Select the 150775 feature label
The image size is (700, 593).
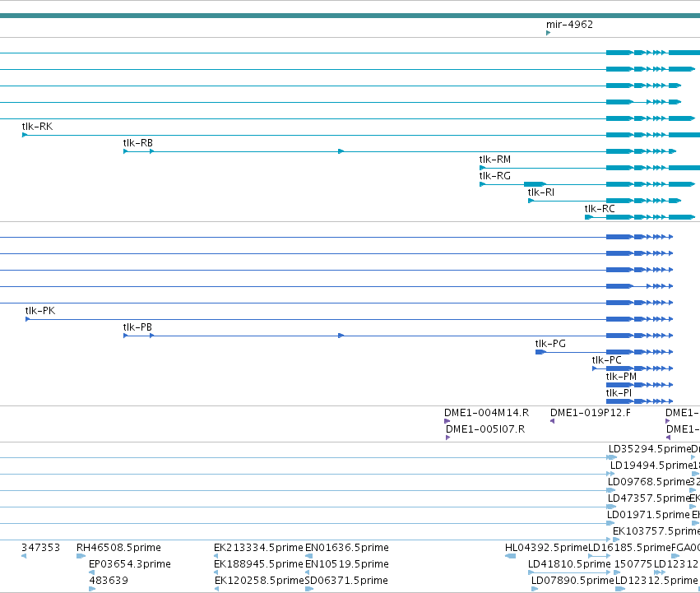[633, 564]
